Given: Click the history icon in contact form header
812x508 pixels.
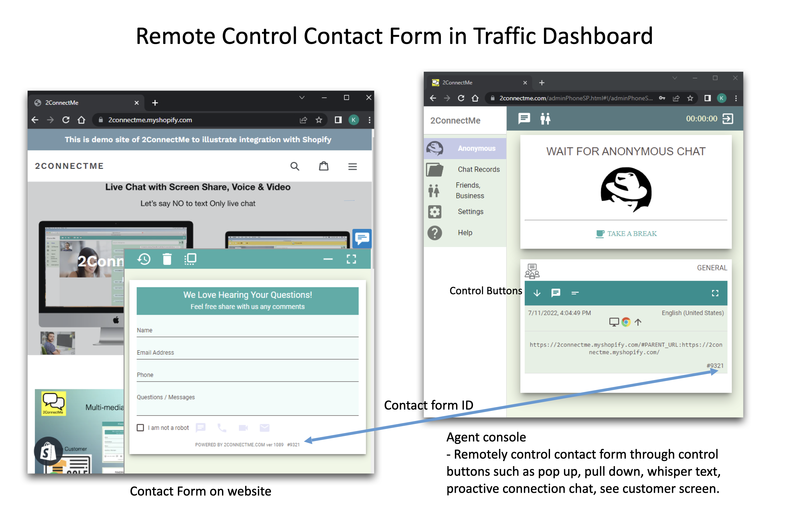Looking at the screenshot, I should (x=144, y=259).
